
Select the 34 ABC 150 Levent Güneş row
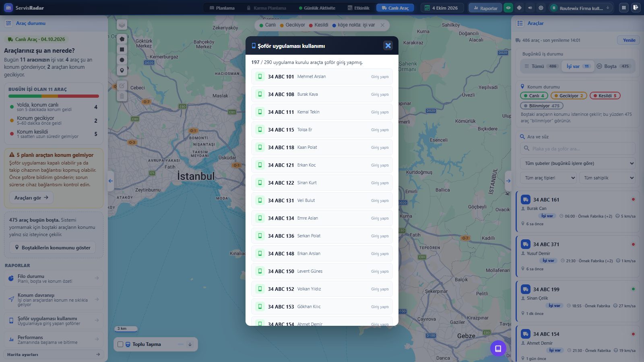click(322, 271)
